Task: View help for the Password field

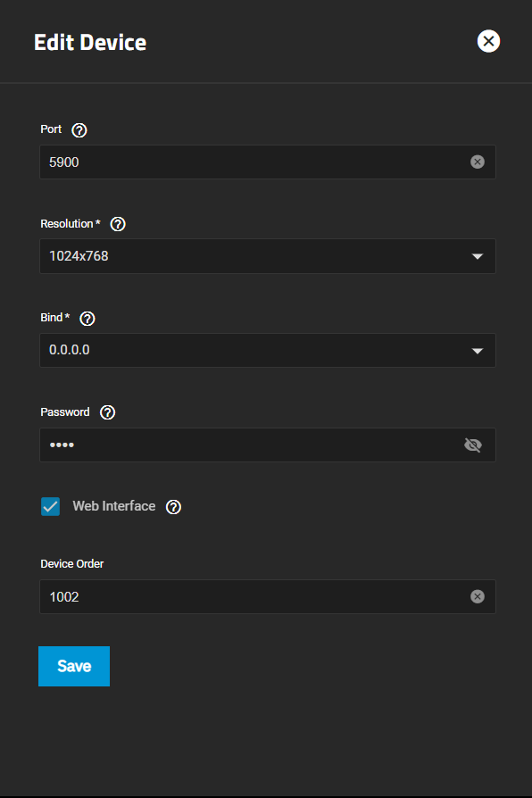Action: point(107,412)
